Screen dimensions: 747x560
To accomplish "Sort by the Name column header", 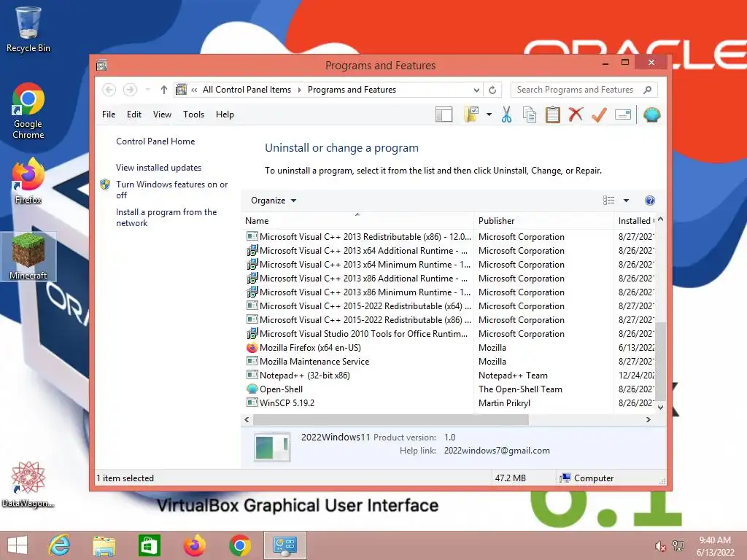I will tap(358, 220).
